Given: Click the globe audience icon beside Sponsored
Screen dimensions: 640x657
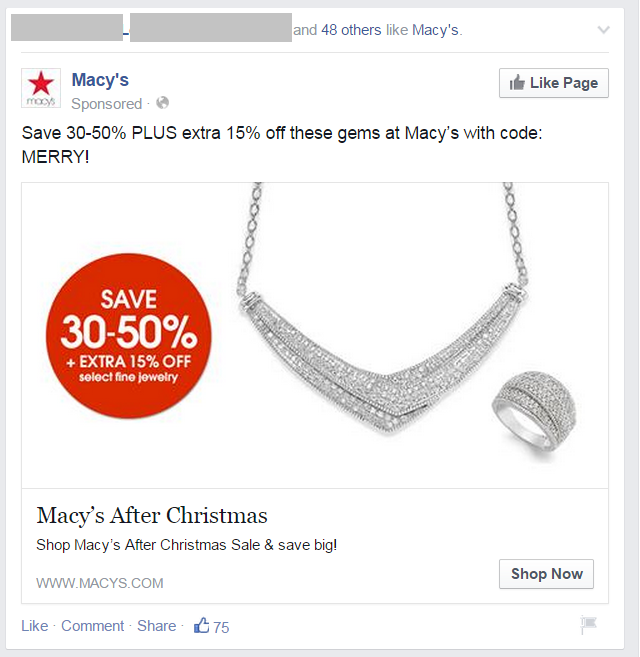Looking at the screenshot, I should pos(163,103).
